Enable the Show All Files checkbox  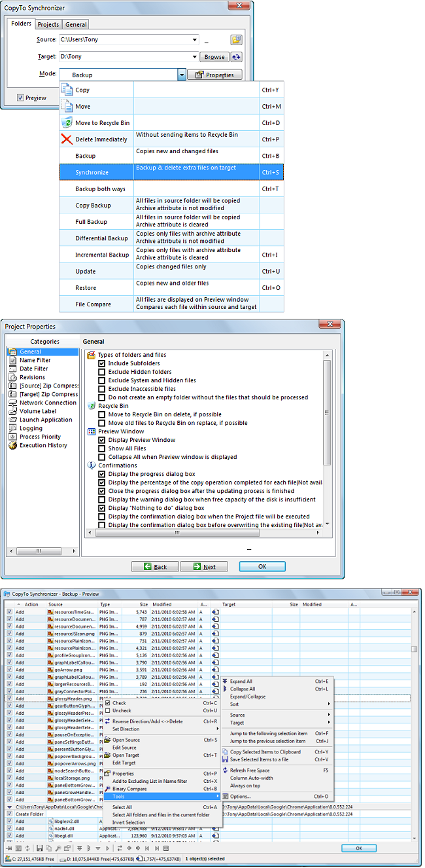coord(101,448)
